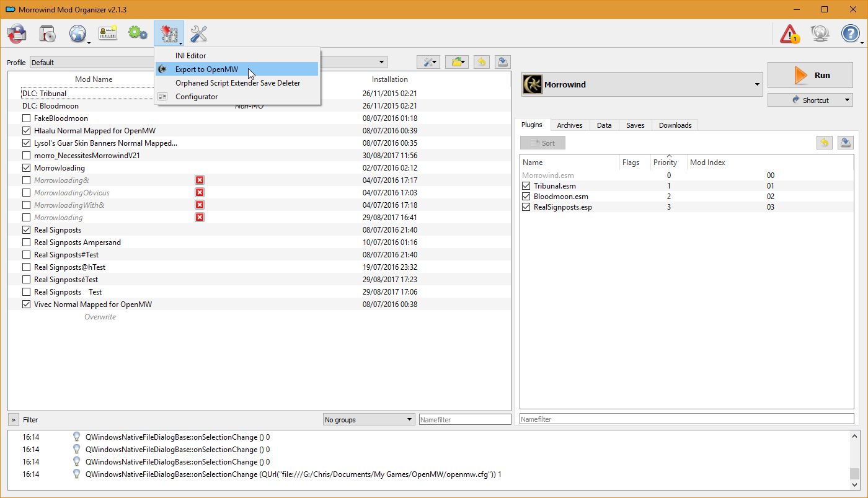The height and width of the screenshot is (498, 868).
Task: Click the Priority column header in plugins
Action: [668, 162]
